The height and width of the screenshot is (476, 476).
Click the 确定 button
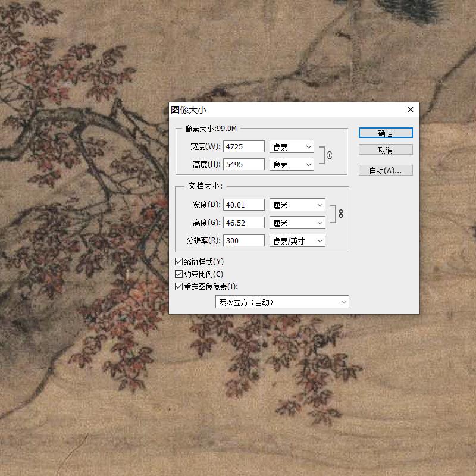386,133
